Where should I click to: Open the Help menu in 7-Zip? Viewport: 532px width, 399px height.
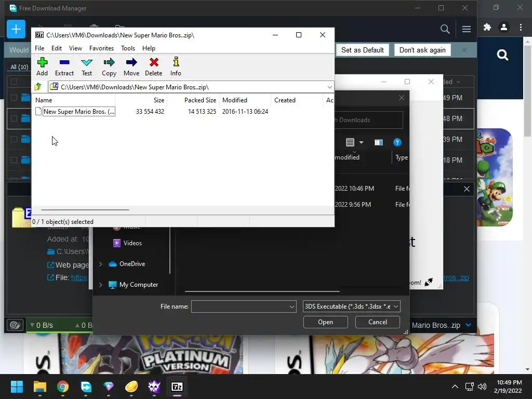tap(149, 48)
